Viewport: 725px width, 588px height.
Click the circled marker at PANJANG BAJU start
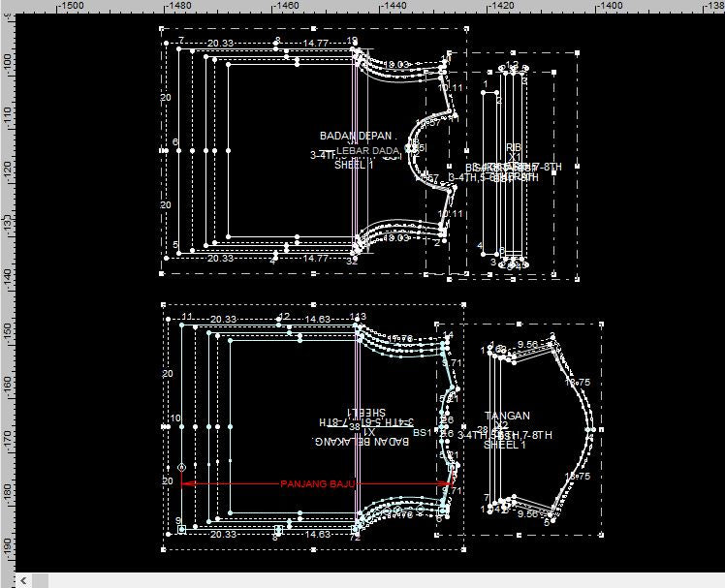(x=181, y=468)
